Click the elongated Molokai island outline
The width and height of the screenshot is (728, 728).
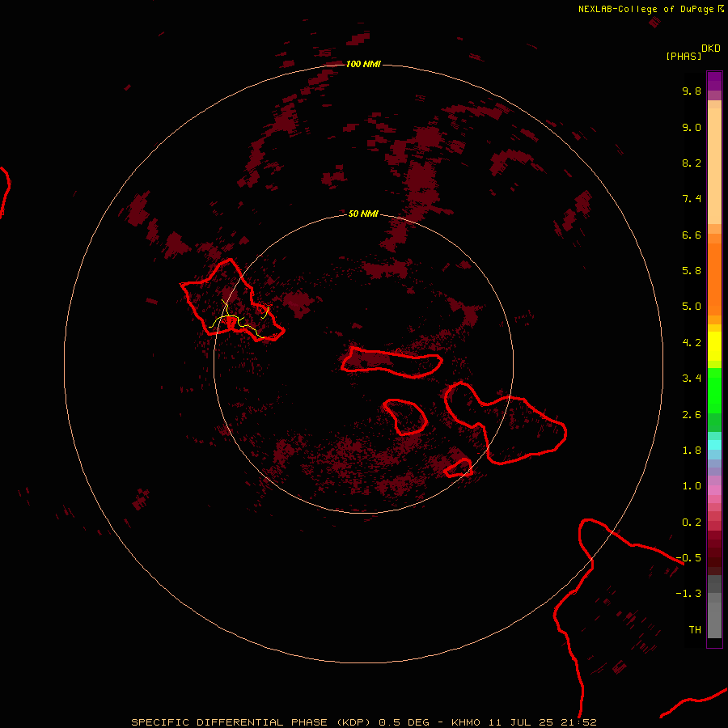(x=392, y=362)
